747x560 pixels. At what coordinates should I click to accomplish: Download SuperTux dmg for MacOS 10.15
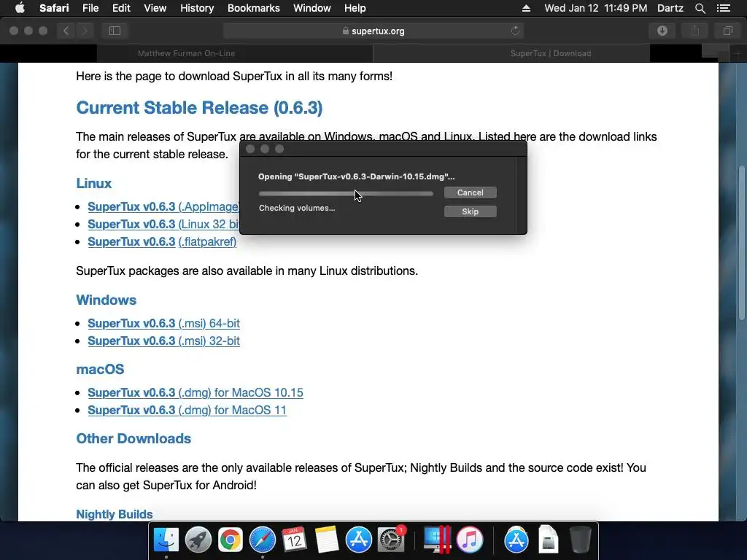pyautogui.click(x=196, y=393)
